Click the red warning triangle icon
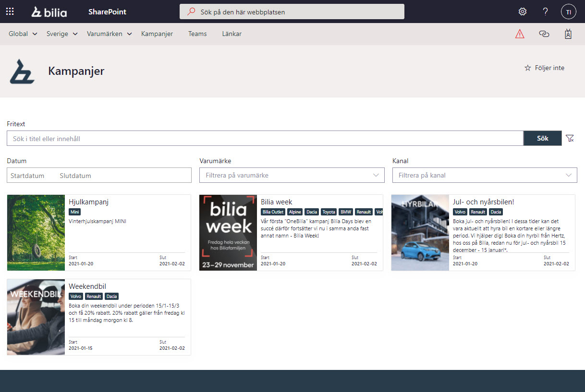Screen dimensions: 585x392 tap(520, 34)
